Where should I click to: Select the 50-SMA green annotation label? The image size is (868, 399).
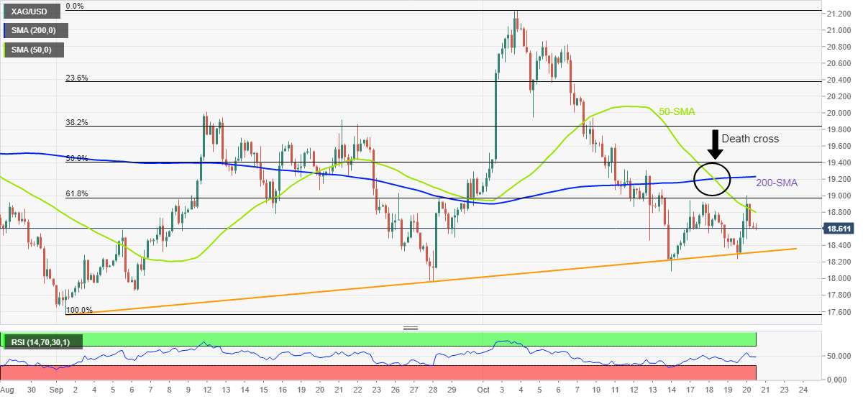(677, 112)
